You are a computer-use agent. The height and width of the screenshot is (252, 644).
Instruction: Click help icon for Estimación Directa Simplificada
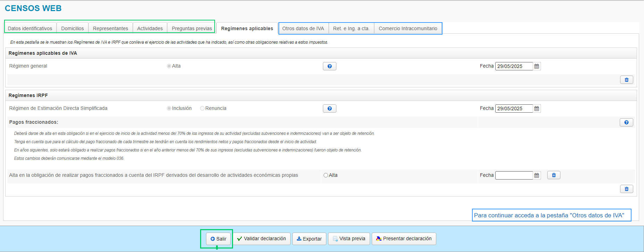(329, 108)
